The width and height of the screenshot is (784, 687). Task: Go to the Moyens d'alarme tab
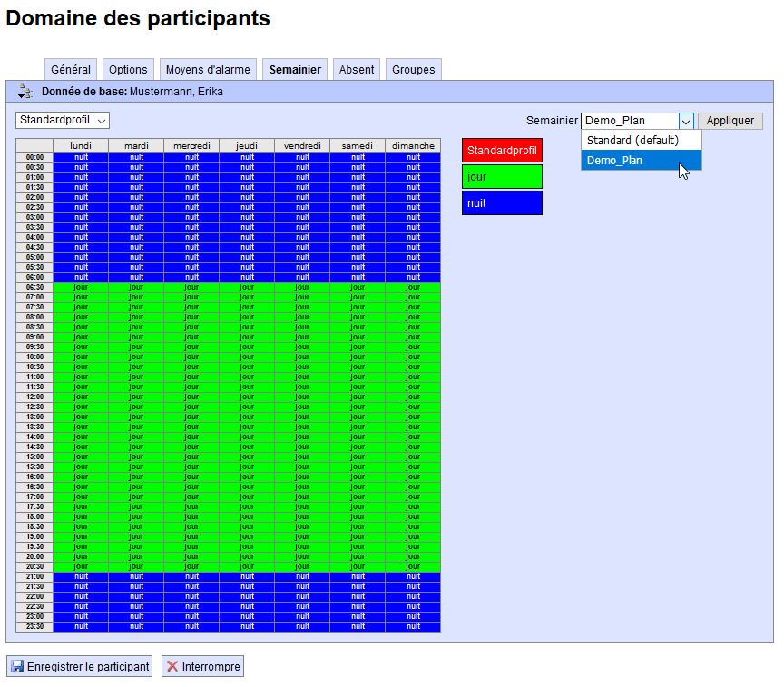pos(208,70)
